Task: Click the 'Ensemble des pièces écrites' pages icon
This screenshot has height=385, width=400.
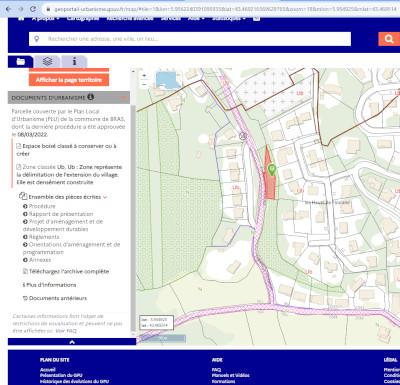Action: pos(23,196)
